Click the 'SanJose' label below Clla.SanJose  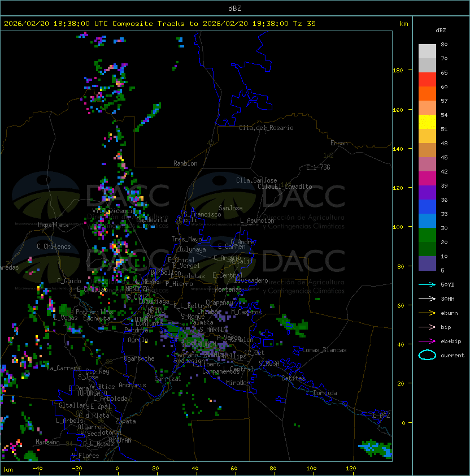230,208
